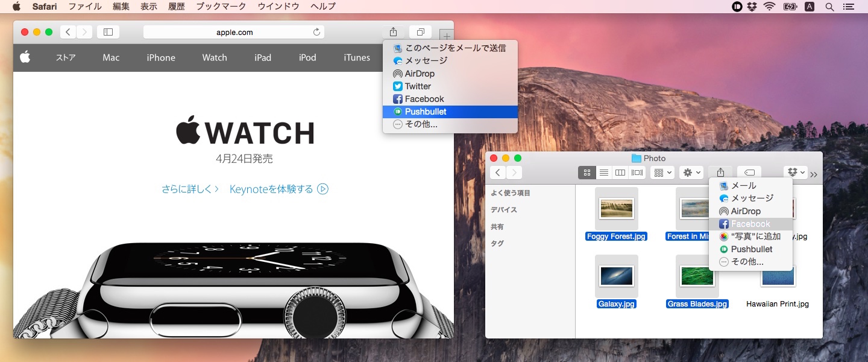This screenshot has height=362, width=868.
Task: Click the apple.com address field
Action: 234,32
